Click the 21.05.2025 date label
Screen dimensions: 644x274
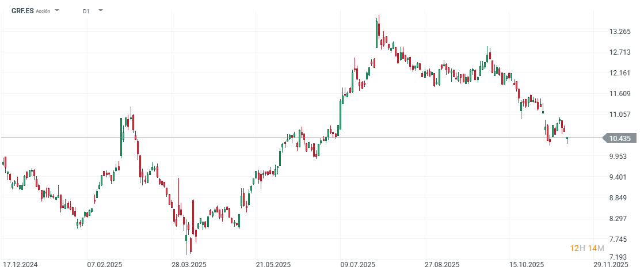[x=273, y=265]
